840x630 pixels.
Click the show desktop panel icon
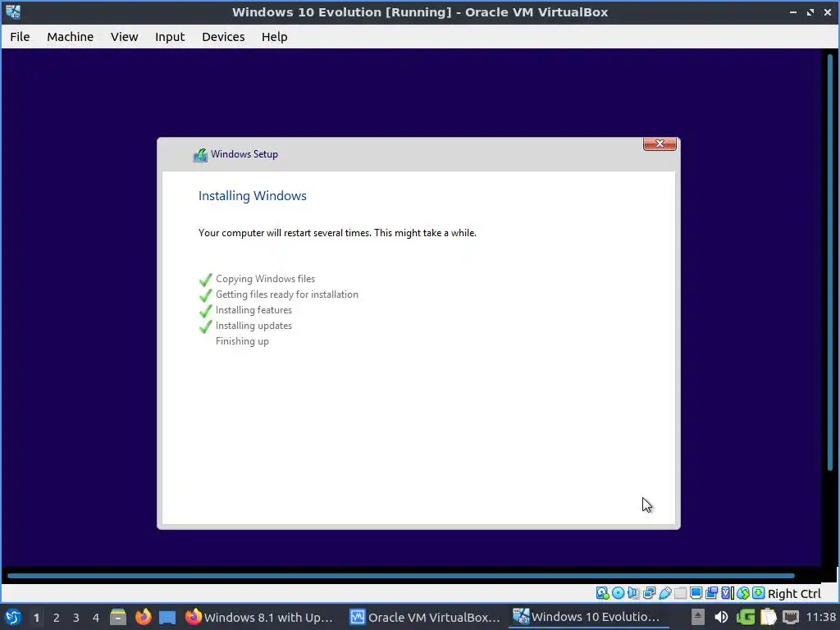pyautogui.click(x=167, y=618)
